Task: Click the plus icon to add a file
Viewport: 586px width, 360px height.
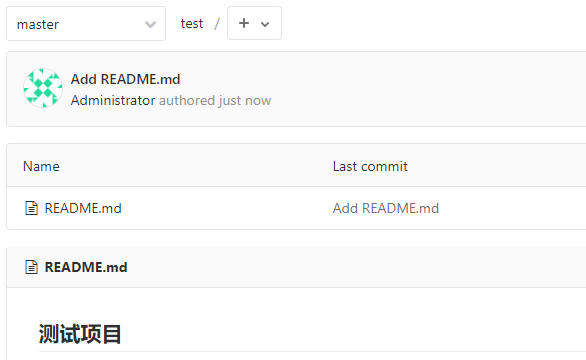Action: coord(244,23)
